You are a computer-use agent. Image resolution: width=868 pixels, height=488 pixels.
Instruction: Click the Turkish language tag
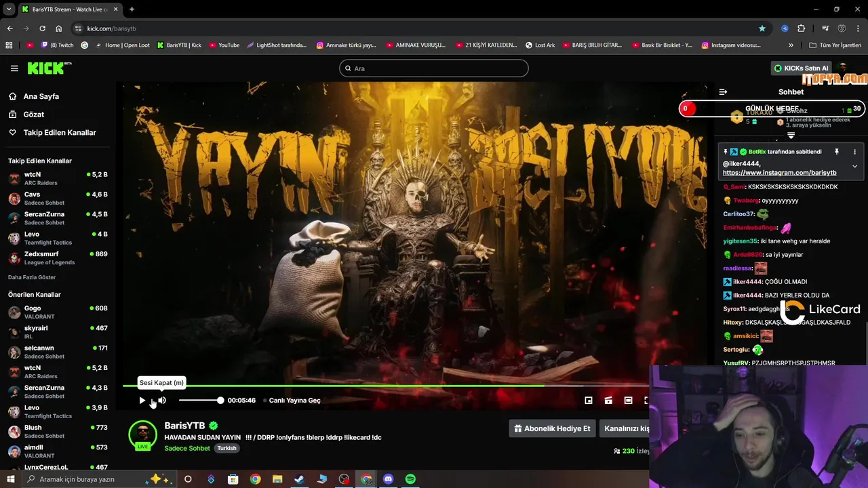pyautogui.click(x=226, y=449)
